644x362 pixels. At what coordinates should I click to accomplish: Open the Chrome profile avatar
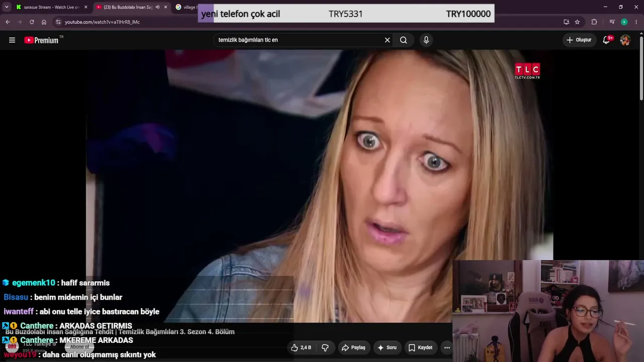(624, 22)
